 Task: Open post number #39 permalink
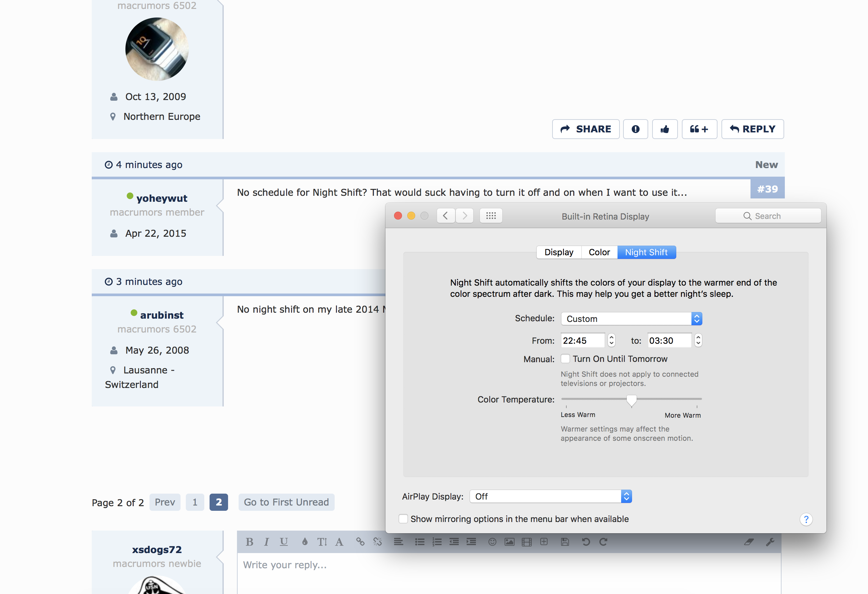pos(768,189)
